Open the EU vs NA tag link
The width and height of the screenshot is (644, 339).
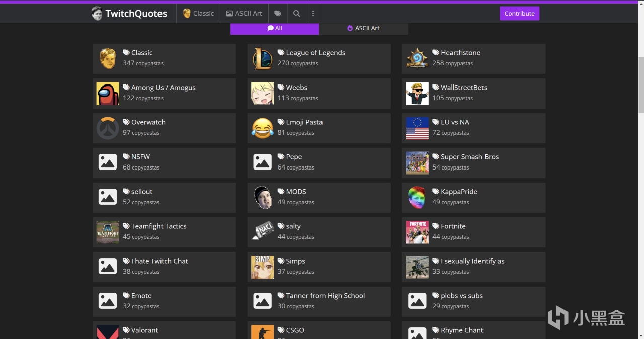tap(451, 122)
